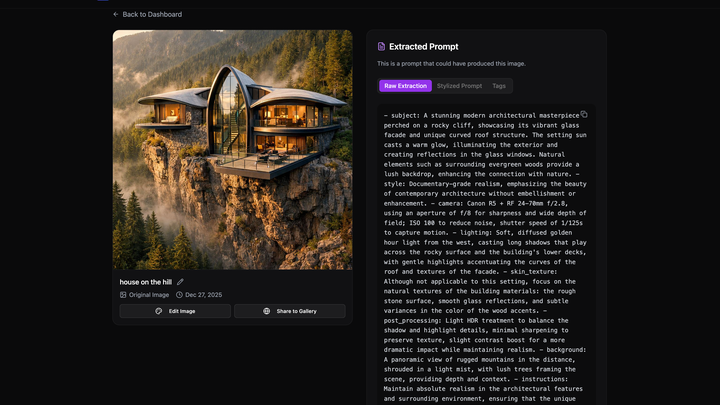This screenshot has width=720, height=405.
Task: Click the globe icon in Share to Gallery
Action: [x=266, y=311]
